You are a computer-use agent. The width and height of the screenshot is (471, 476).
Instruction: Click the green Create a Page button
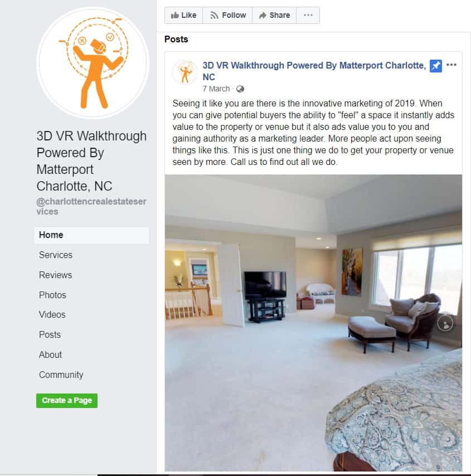click(x=67, y=401)
